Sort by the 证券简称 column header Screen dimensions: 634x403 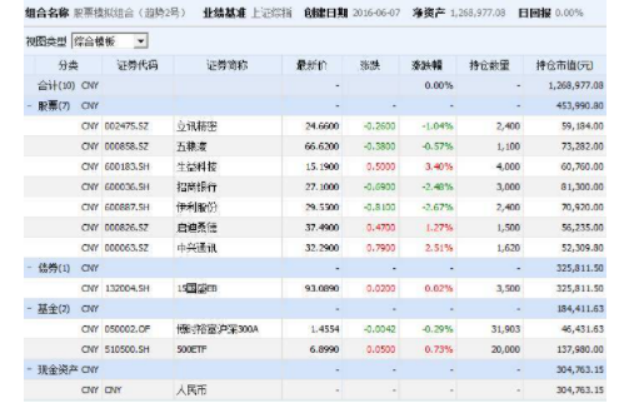click(x=227, y=65)
